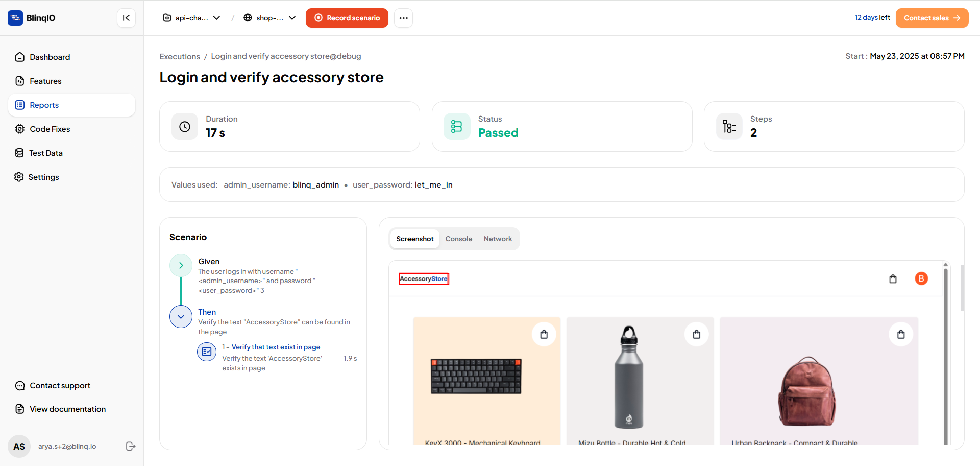
Task: Open the api-cha... project dropdown
Action: [191, 18]
